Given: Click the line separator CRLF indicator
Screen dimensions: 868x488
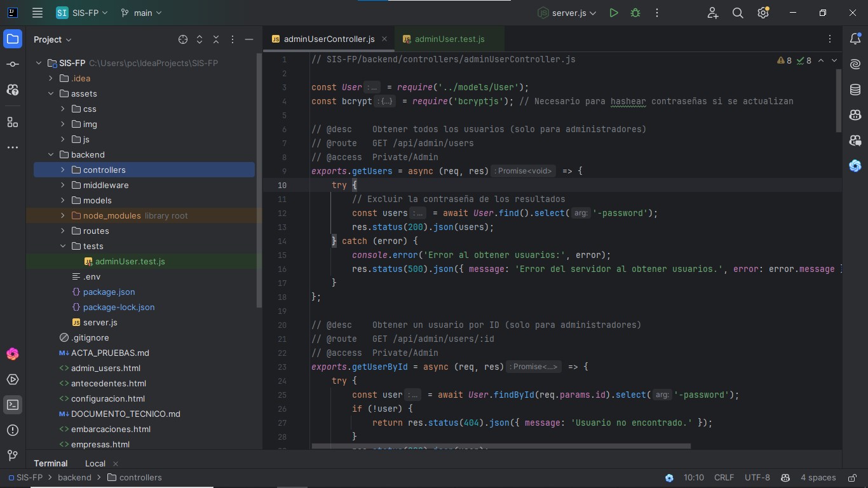Looking at the screenshot, I should pos(724,477).
